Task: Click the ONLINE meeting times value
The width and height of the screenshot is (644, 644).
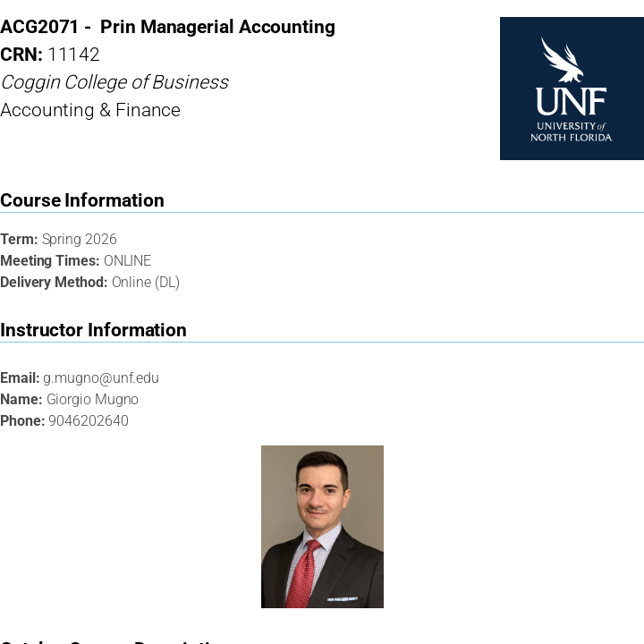Action: click(127, 261)
